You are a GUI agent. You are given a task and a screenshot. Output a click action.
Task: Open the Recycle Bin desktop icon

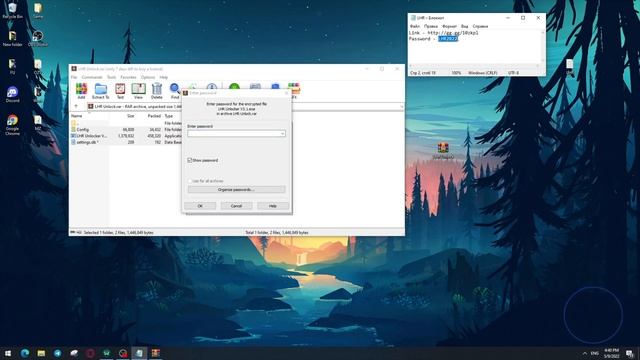click(12, 10)
